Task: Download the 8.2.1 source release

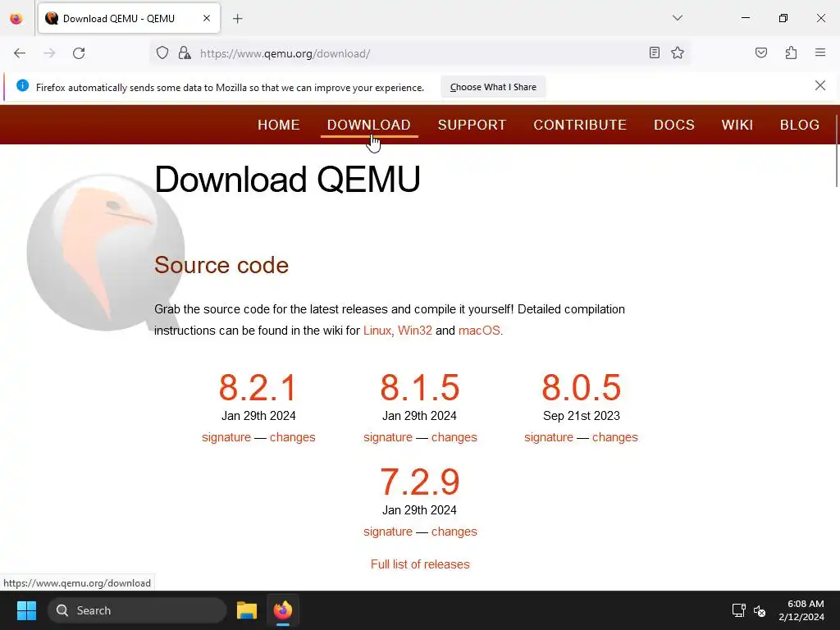Action: (258, 387)
